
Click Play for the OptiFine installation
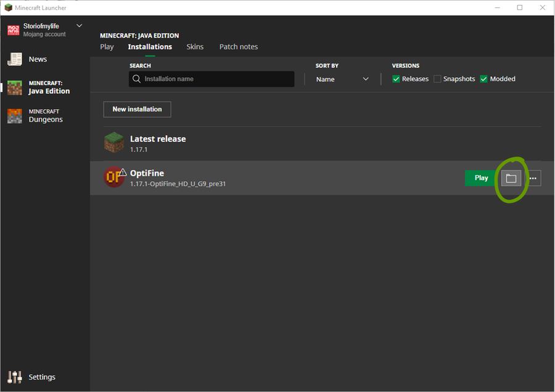[481, 178]
